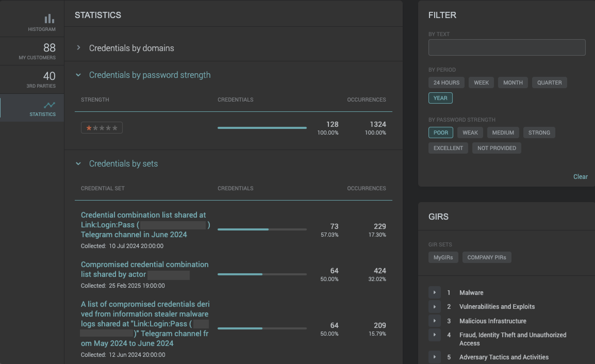Click the Statistics line graph icon
The height and width of the screenshot is (364, 595).
(49, 105)
